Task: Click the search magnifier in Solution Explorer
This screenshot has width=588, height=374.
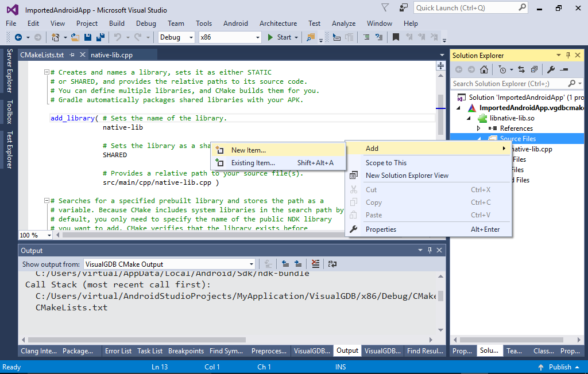Action: (x=572, y=84)
